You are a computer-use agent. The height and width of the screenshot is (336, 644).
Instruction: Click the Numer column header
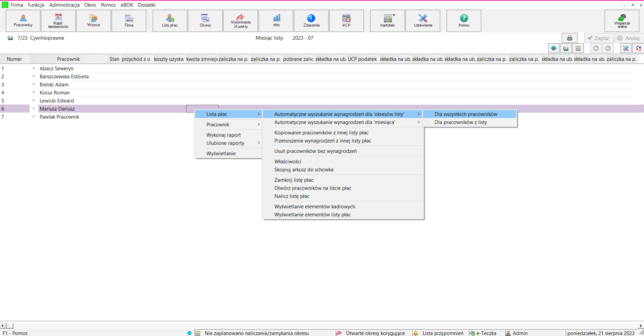(x=14, y=59)
